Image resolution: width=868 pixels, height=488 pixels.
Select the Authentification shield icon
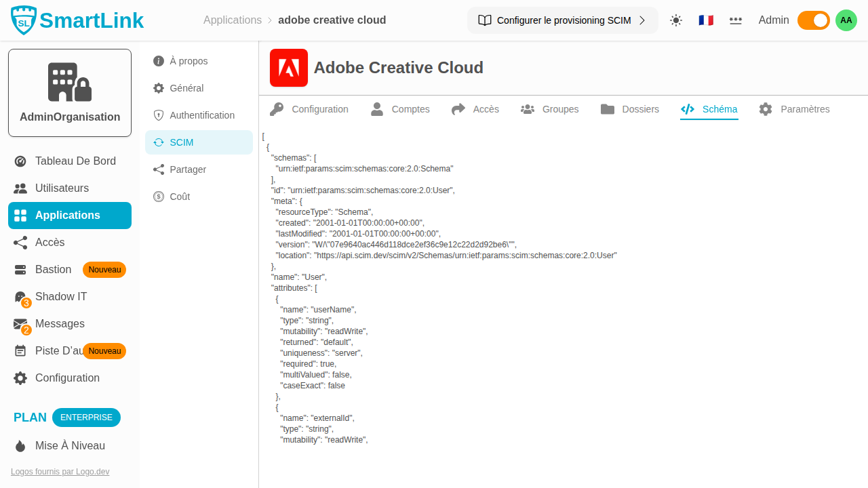[x=159, y=115]
